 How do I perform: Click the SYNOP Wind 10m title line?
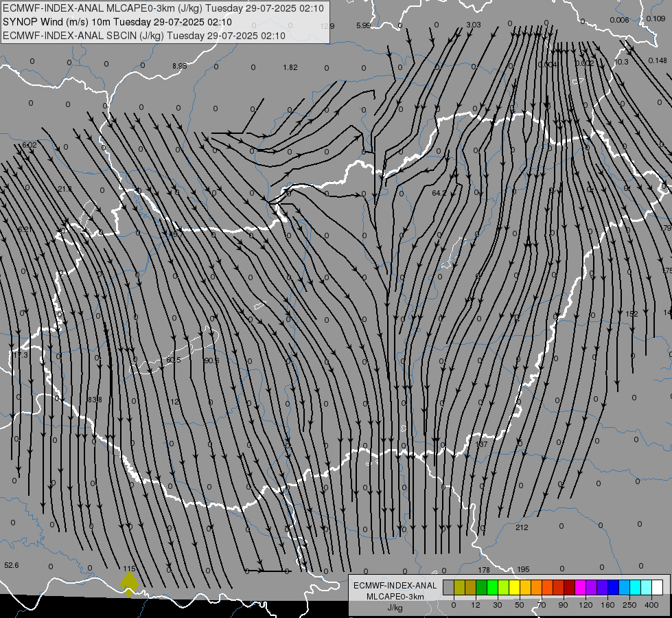[117, 22]
